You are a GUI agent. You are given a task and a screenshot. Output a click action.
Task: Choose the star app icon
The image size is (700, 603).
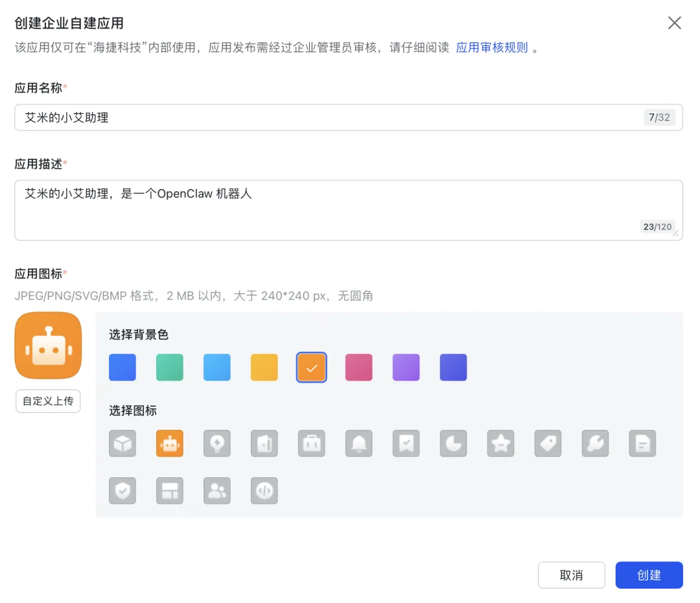501,443
